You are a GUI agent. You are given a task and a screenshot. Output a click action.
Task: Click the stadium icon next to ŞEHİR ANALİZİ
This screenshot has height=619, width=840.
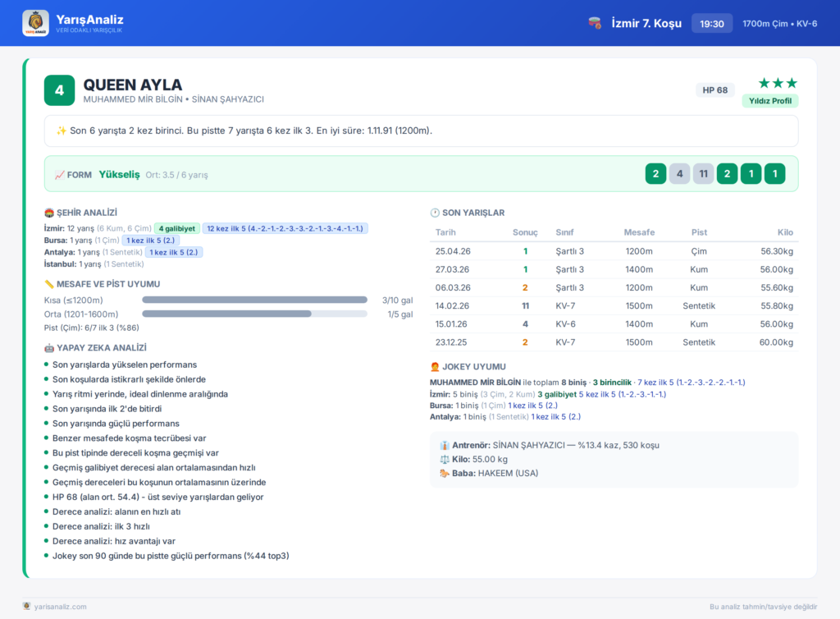48,213
